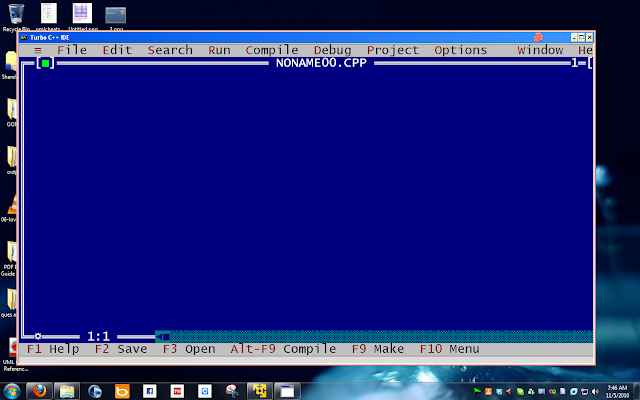The image size is (640, 400).
Task: Open the Compile menu
Action: [272, 50]
